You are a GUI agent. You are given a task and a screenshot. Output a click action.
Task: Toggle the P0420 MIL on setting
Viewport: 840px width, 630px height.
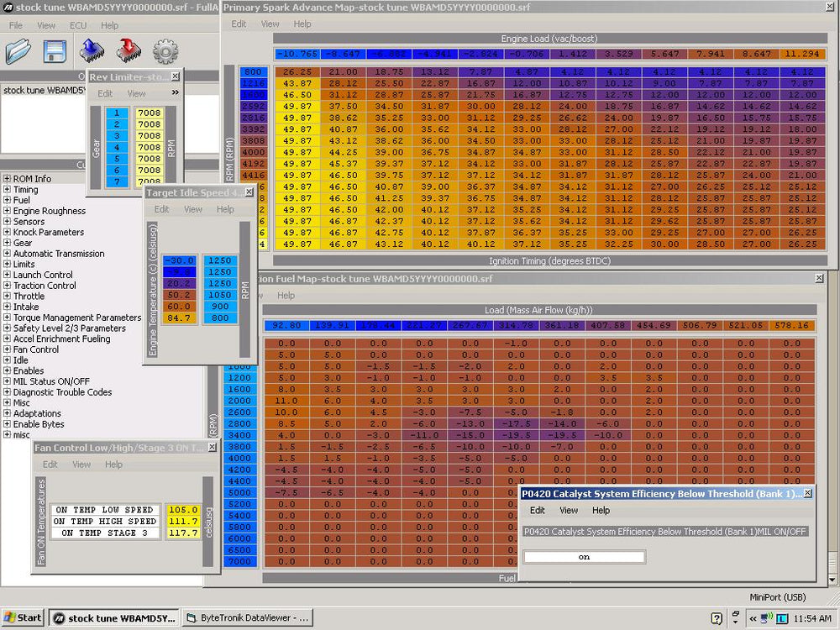pos(584,556)
